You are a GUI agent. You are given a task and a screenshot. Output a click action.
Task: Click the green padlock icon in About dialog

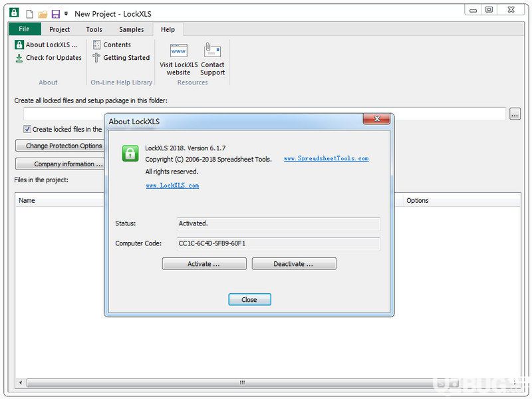pyautogui.click(x=130, y=154)
